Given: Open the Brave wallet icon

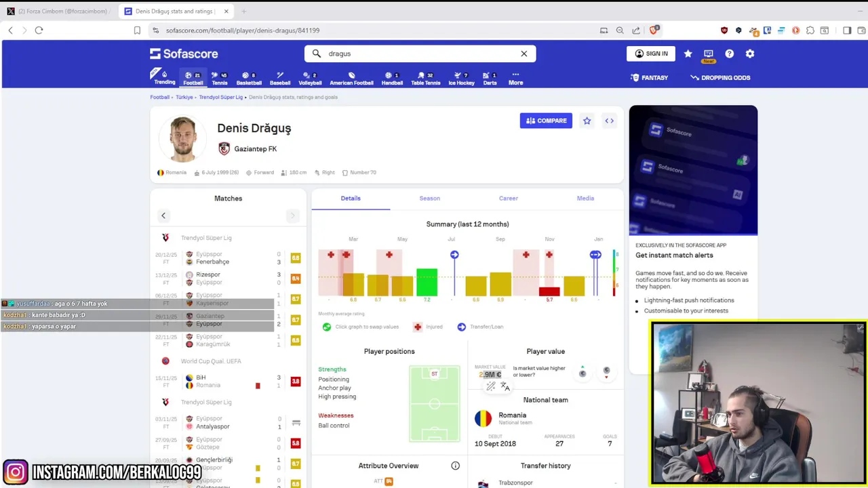Looking at the screenshot, I should [x=861, y=30].
